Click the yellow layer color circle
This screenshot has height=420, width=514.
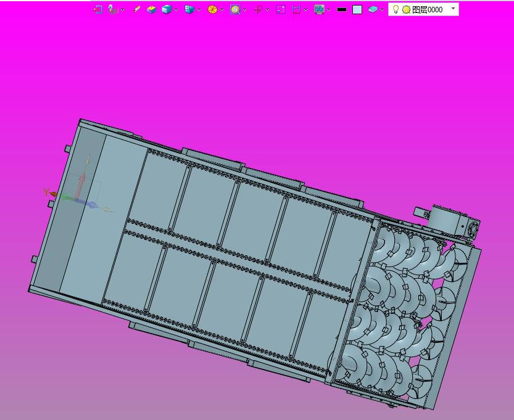406,10
